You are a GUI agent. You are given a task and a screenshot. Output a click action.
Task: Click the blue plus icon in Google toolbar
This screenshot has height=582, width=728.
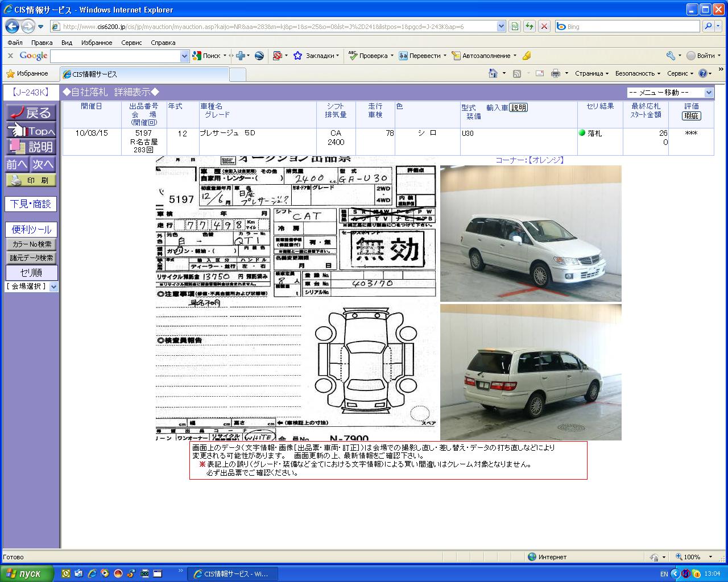pyautogui.click(x=241, y=56)
